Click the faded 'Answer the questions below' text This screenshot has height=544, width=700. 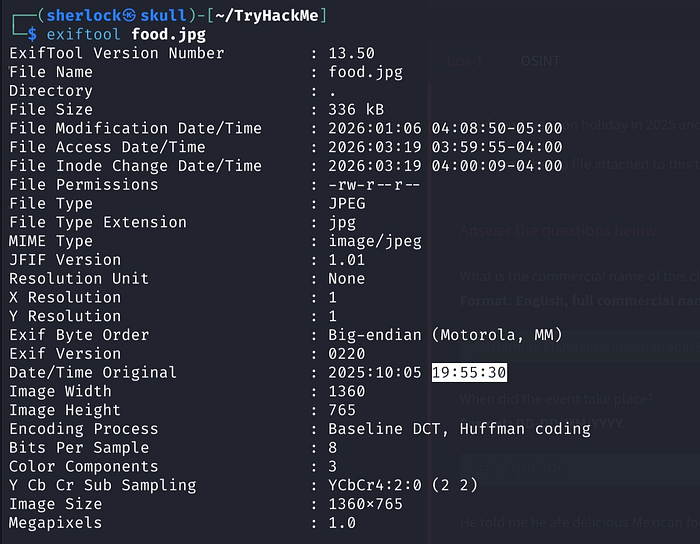(x=558, y=231)
